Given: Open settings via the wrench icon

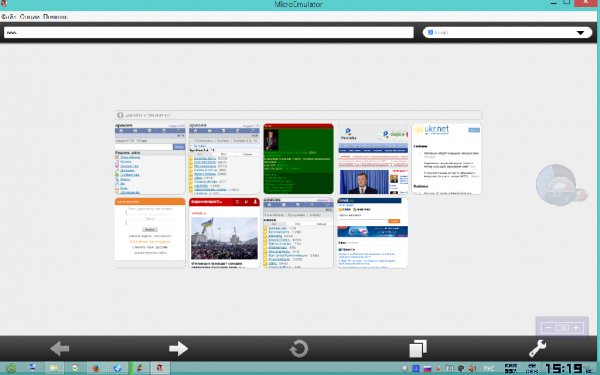Looking at the screenshot, I should tap(538, 349).
